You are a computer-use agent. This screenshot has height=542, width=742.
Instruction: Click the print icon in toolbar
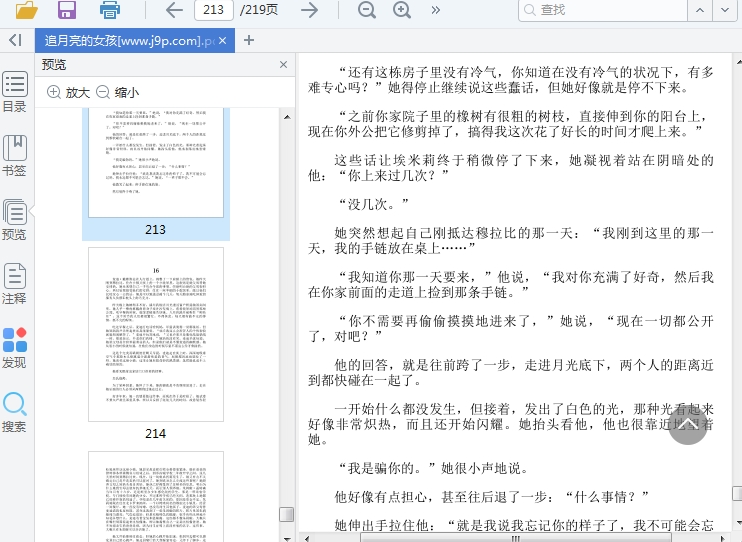point(110,10)
